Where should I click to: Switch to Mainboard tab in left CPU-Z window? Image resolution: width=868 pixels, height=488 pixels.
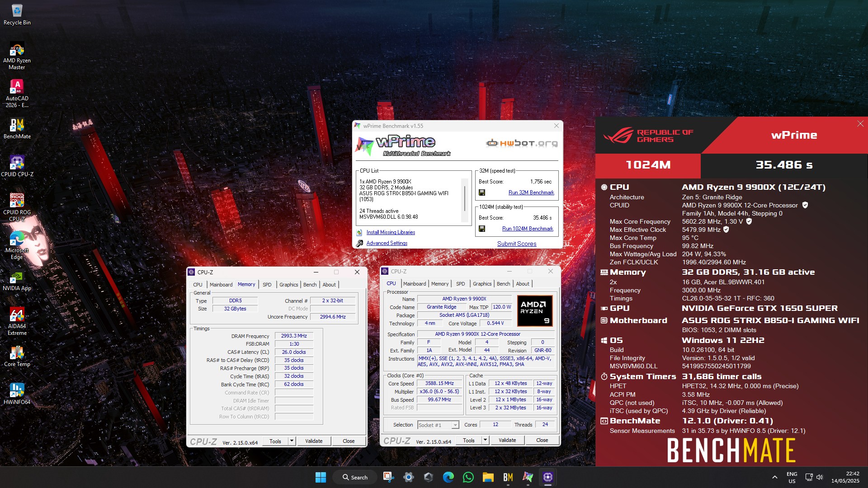click(x=221, y=285)
